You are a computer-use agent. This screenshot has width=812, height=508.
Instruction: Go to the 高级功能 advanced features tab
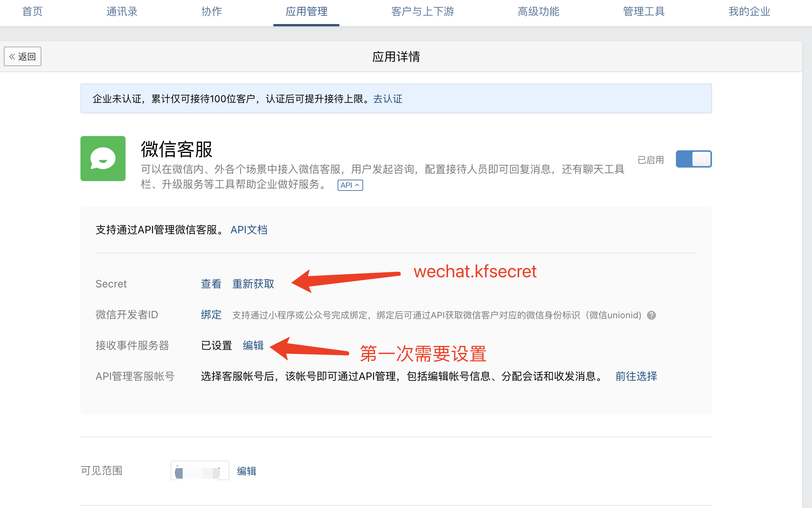point(538,12)
